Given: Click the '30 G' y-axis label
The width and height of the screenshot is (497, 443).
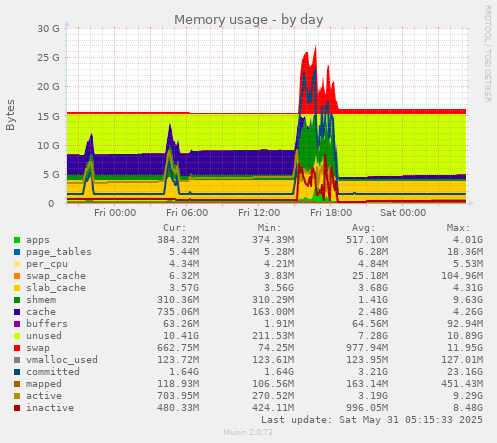Looking at the screenshot, I should (48, 29).
